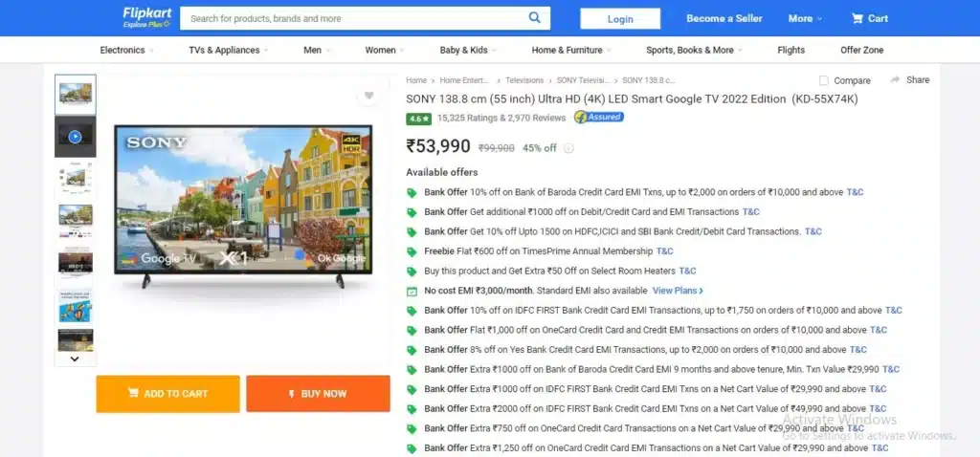Open T&C for Room Heaters offer
Viewport: 980px width, 457px height.
point(687,271)
